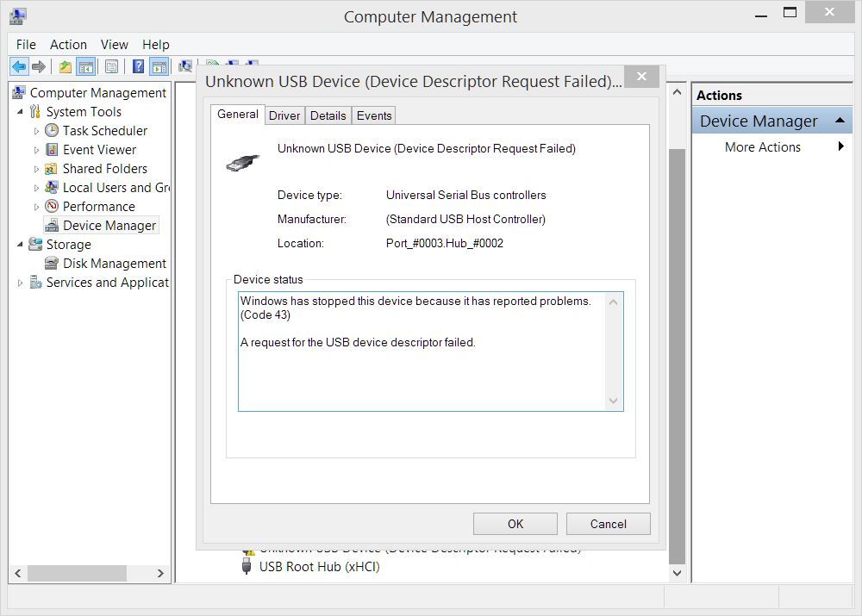Viewport: 862px width, 616px height.
Task: Click More Actions in Actions pane
Action: point(763,146)
